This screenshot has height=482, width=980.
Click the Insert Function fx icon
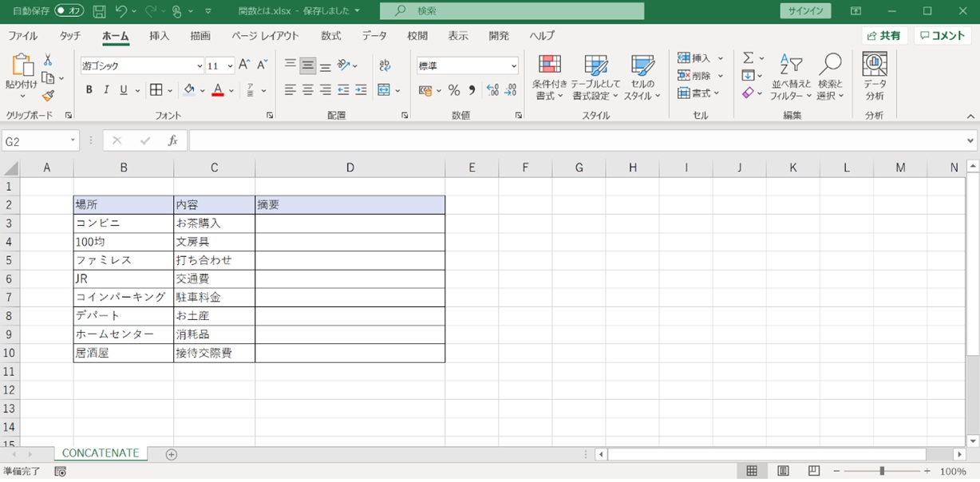tap(172, 140)
